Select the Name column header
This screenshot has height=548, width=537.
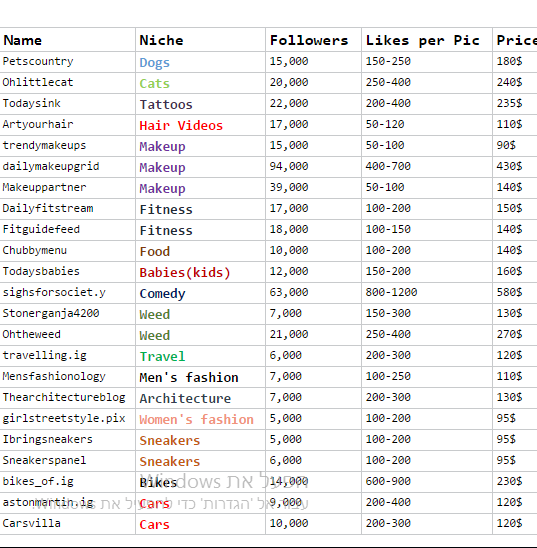[x=67, y=40]
